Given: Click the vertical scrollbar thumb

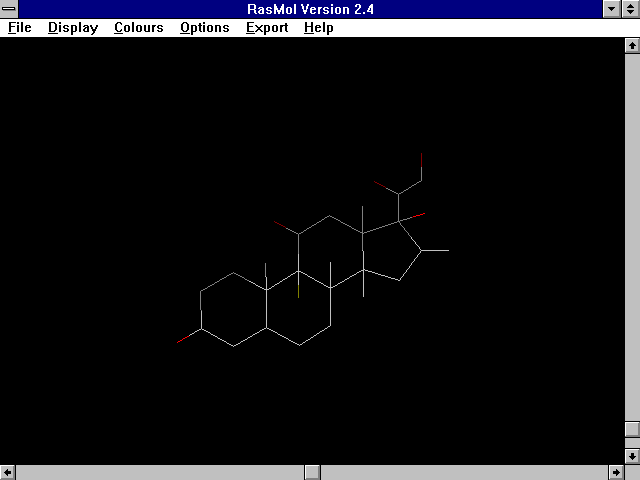Looking at the screenshot, I should (631, 429).
